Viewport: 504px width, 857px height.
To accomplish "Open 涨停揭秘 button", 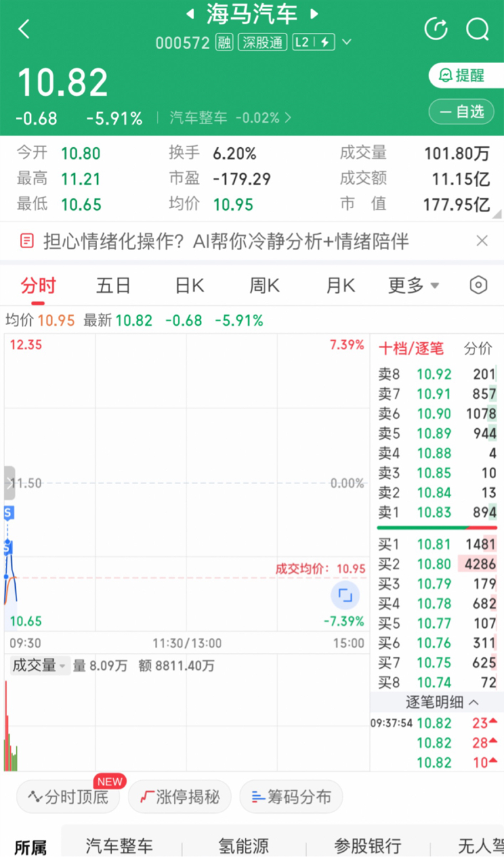I will (x=180, y=797).
